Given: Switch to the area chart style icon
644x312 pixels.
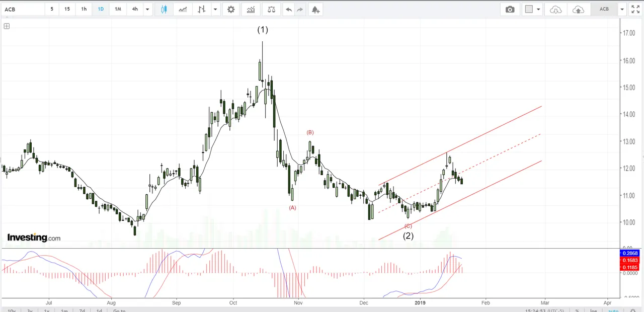Looking at the screenshot, I should pos(183,9).
